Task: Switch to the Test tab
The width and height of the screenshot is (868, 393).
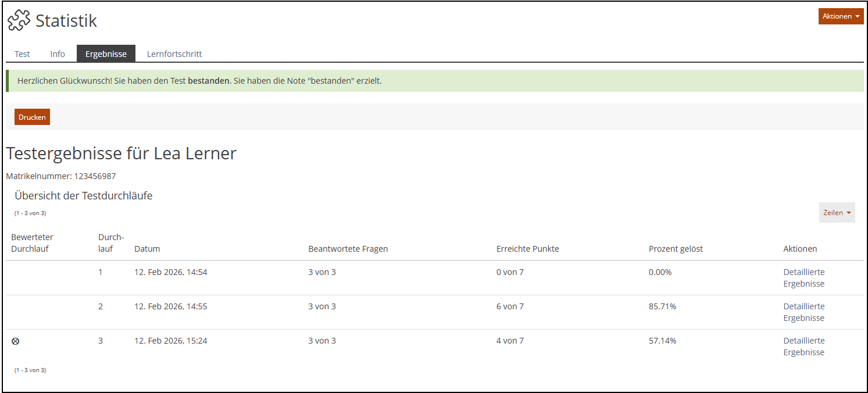Action: pos(22,54)
